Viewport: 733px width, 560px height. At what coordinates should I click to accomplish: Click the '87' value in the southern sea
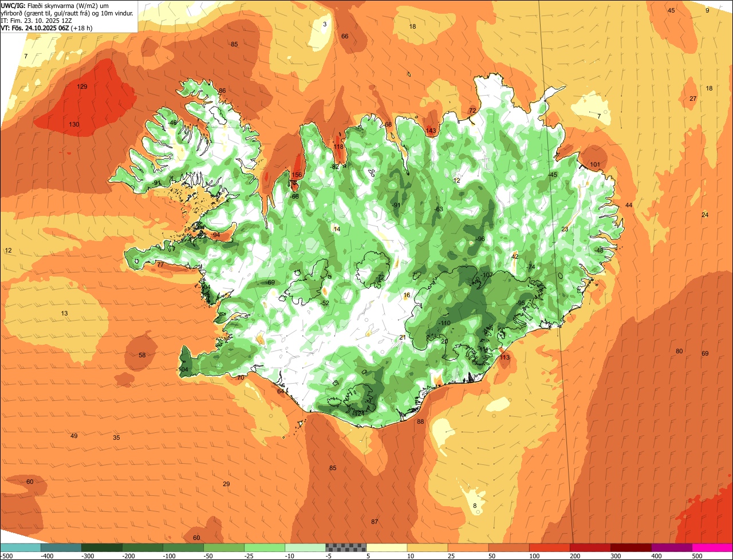[375, 522]
